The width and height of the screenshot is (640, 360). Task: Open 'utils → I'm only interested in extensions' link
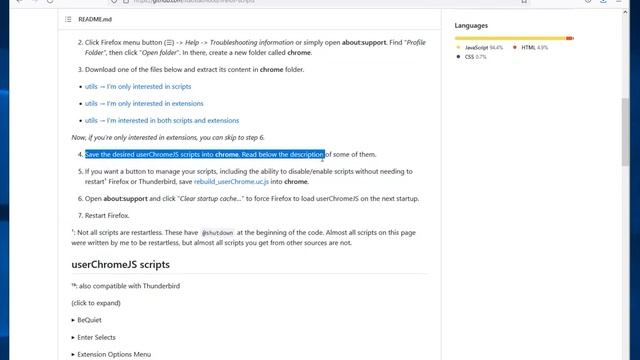coord(144,104)
